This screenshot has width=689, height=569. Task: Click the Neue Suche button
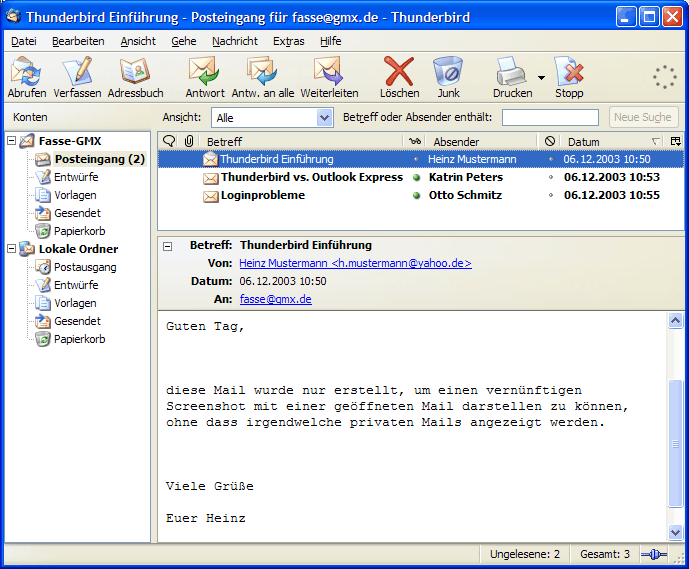(643, 117)
